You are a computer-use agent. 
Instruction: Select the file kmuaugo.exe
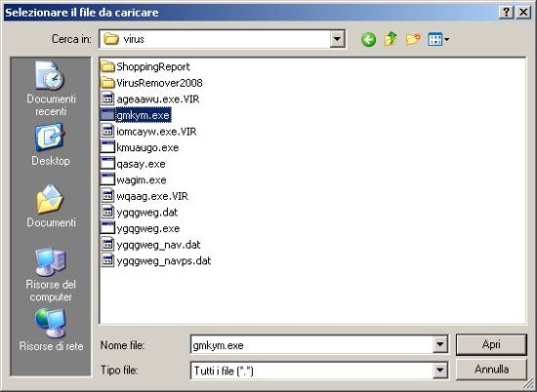(x=140, y=148)
